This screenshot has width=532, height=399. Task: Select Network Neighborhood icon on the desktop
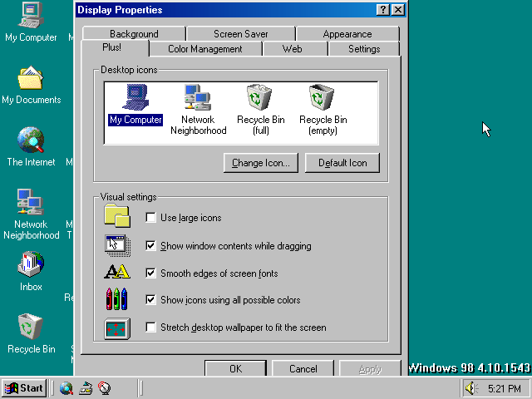[x=31, y=214]
